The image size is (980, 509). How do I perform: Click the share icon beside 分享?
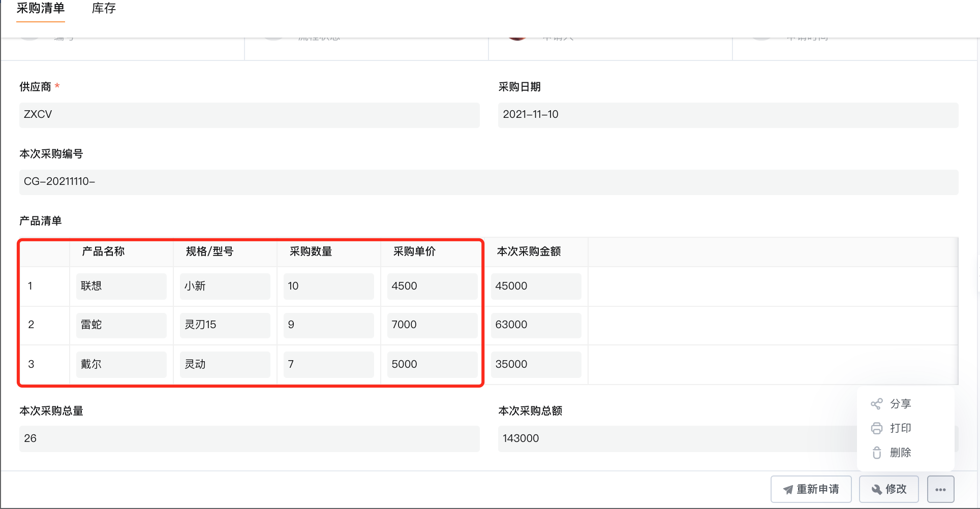pyautogui.click(x=876, y=404)
